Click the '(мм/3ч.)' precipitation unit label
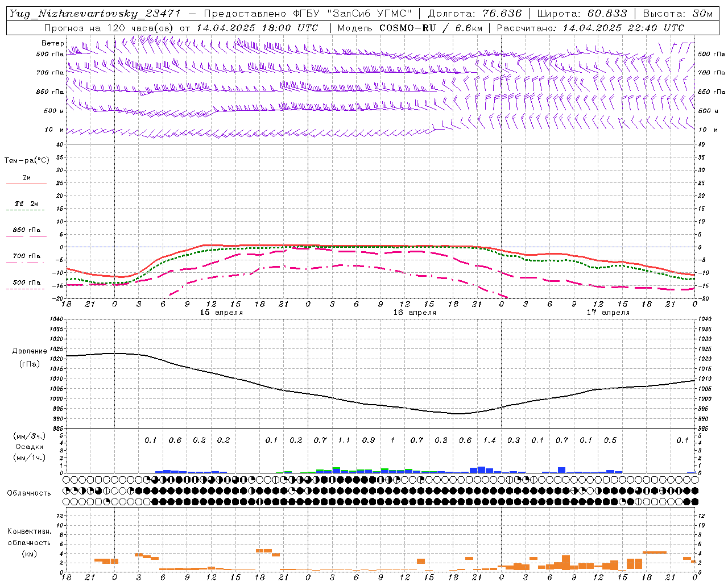Image resolution: width=728 pixels, height=582 pixels. (29, 436)
